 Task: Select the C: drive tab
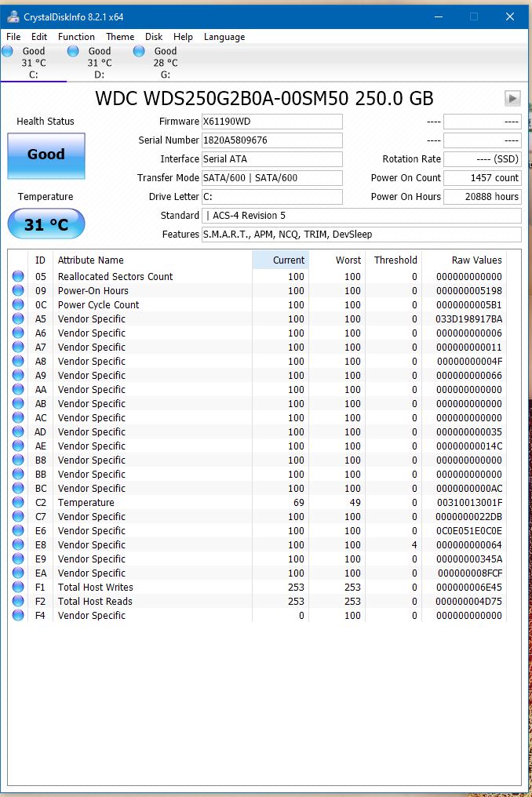(x=33, y=63)
